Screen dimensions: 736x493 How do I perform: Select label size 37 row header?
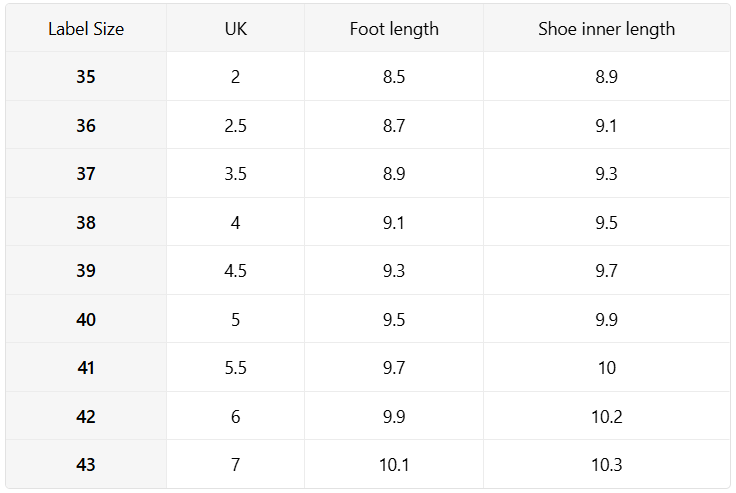point(86,174)
